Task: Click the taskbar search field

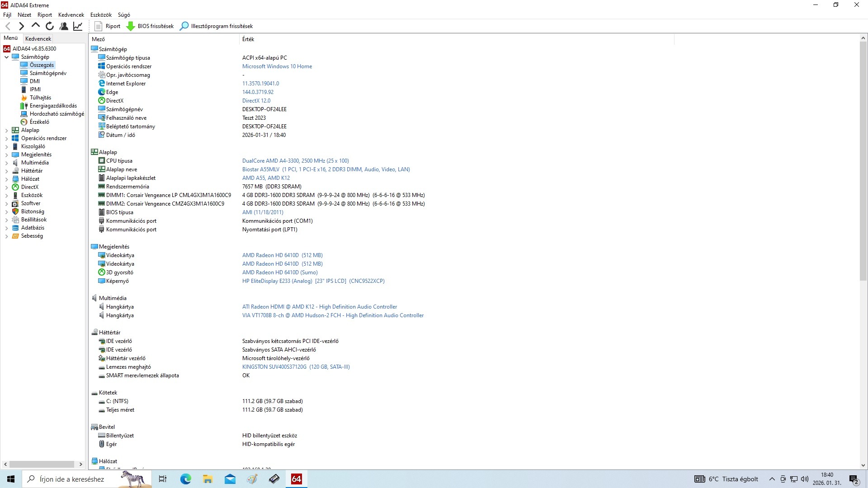Action: pyautogui.click(x=72, y=479)
